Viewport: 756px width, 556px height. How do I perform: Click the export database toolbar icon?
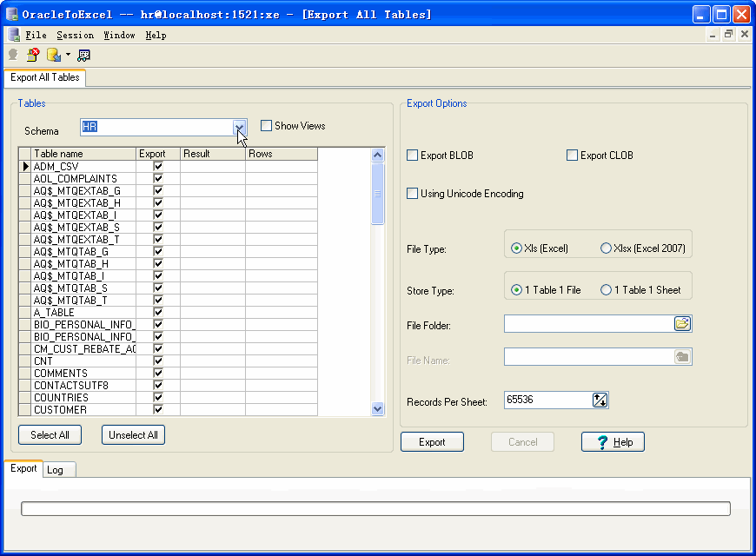tap(54, 55)
